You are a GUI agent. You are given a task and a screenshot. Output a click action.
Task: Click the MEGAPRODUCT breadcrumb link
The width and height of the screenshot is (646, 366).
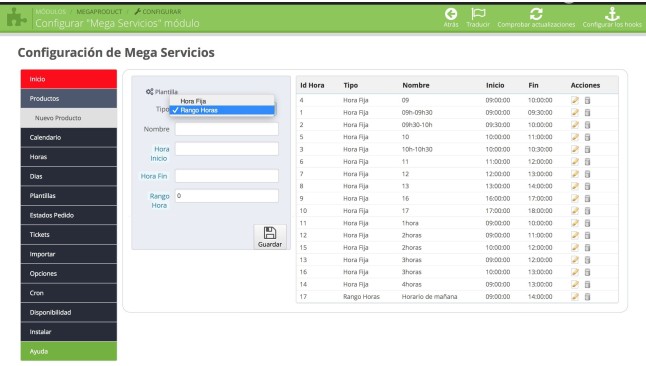(99, 12)
